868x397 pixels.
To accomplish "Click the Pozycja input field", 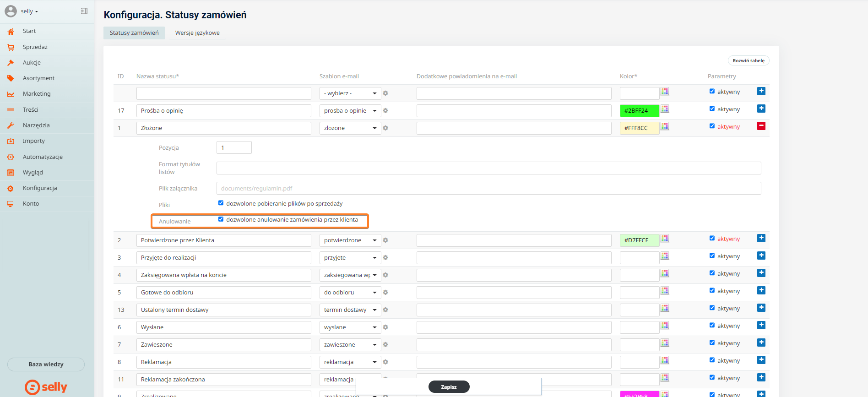I will (x=234, y=147).
